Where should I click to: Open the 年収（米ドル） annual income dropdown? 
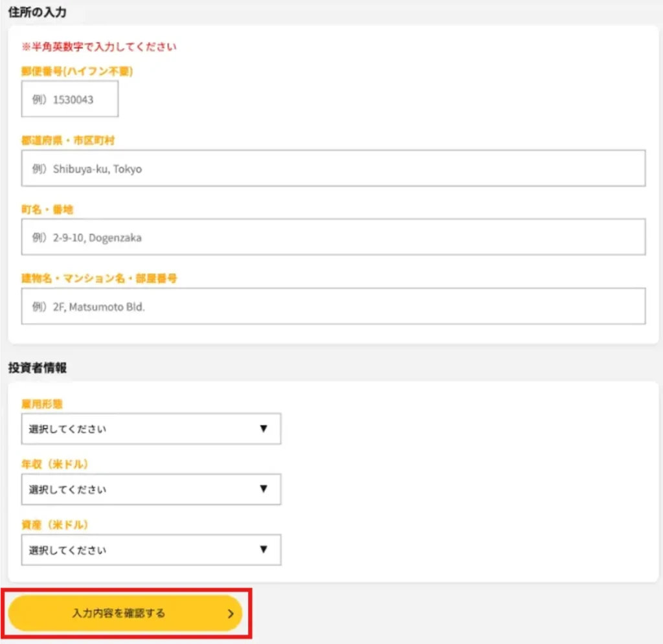point(151,489)
